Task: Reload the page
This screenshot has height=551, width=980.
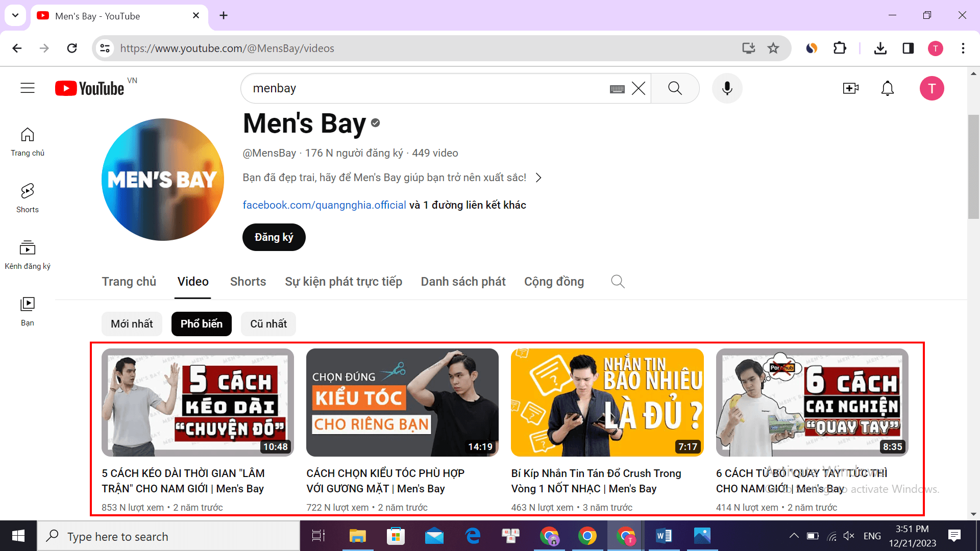Action: pyautogui.click(x=72, y=48)
